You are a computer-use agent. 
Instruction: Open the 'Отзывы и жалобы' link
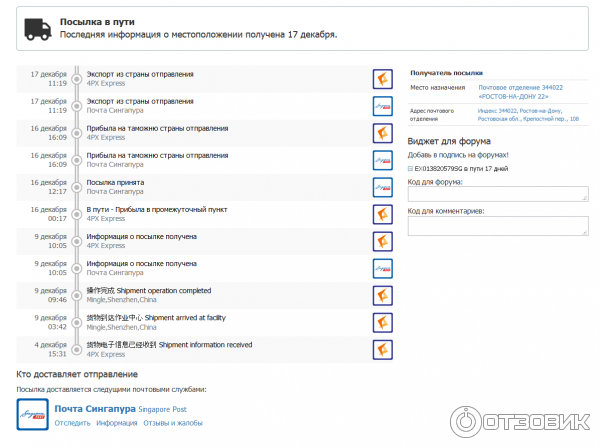[x=173, y=423]
